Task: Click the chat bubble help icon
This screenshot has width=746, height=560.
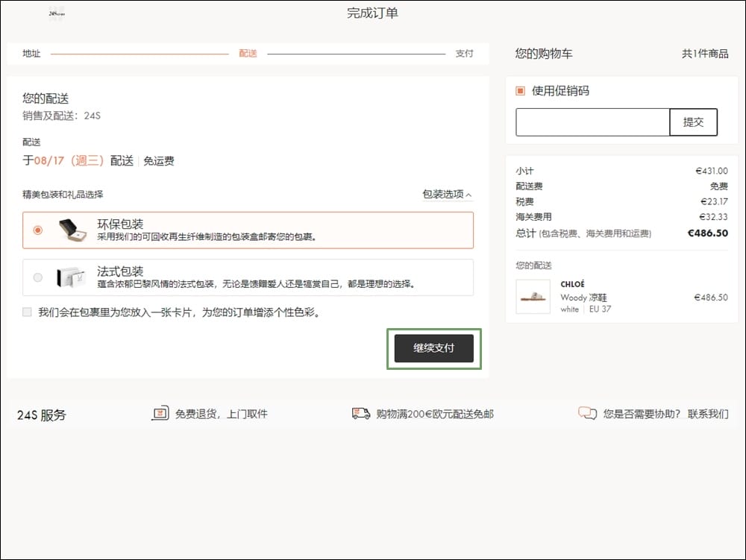Action: (587, 413)
